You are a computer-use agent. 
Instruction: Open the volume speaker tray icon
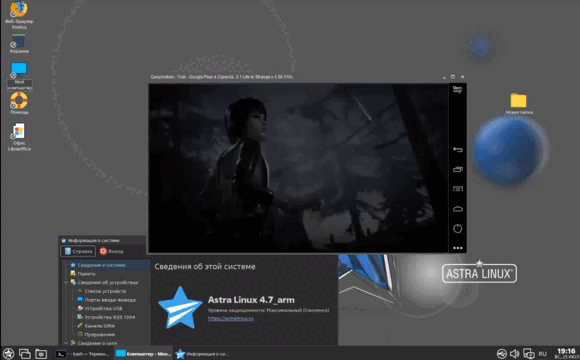click(x=515, y=354)
